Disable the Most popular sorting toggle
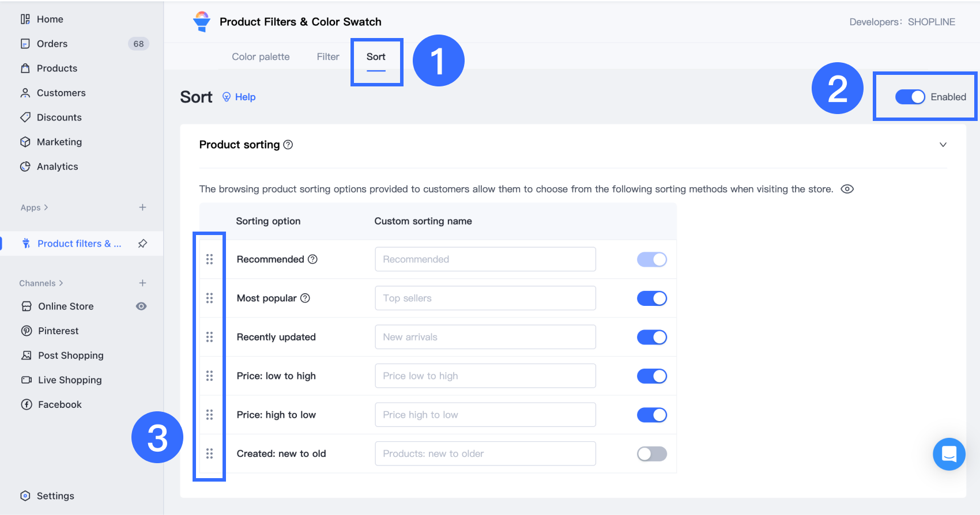 [651, 298]
